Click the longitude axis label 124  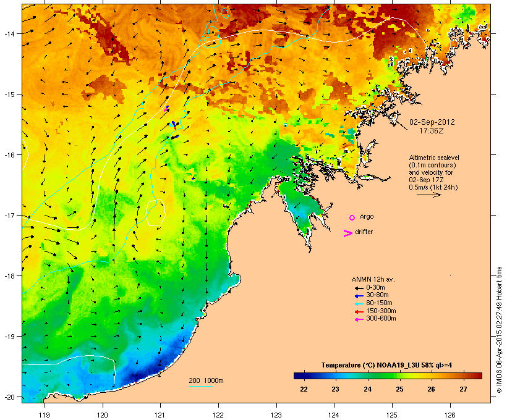tap(334, 415)
